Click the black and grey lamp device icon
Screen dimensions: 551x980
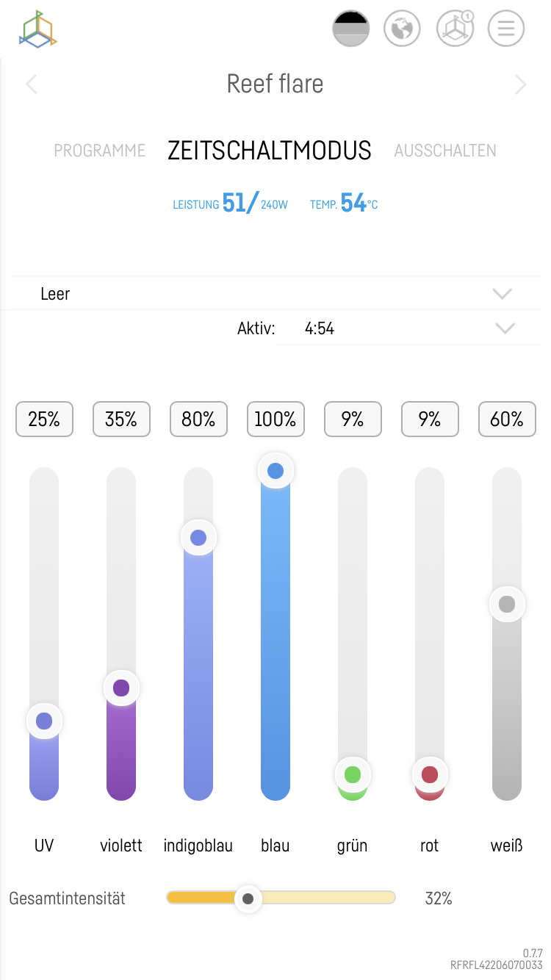(x=351, y=29)
